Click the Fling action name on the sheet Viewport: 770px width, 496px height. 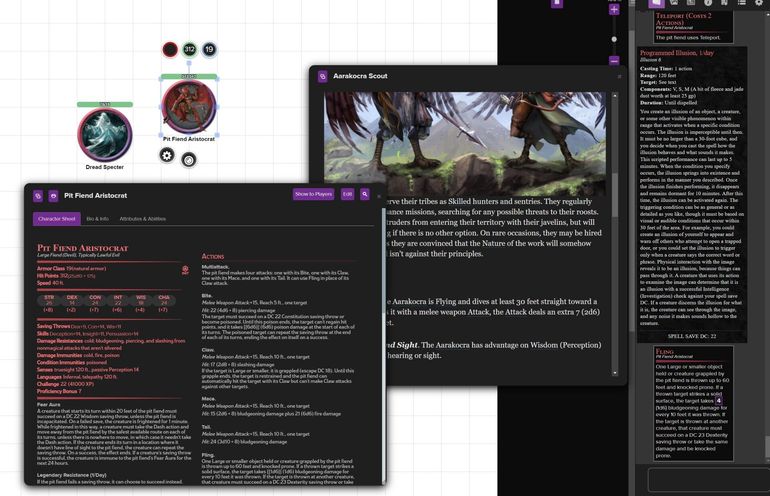(208, 455)
